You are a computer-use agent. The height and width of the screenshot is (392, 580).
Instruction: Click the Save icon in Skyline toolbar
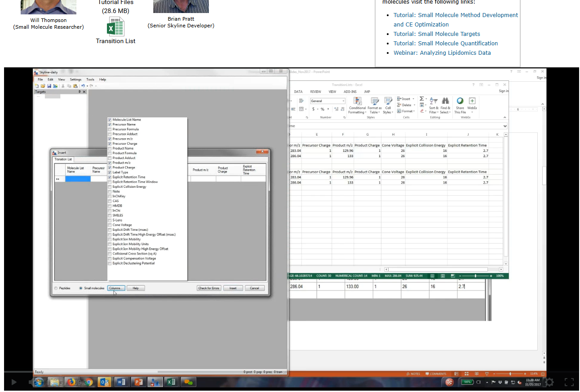48,86
